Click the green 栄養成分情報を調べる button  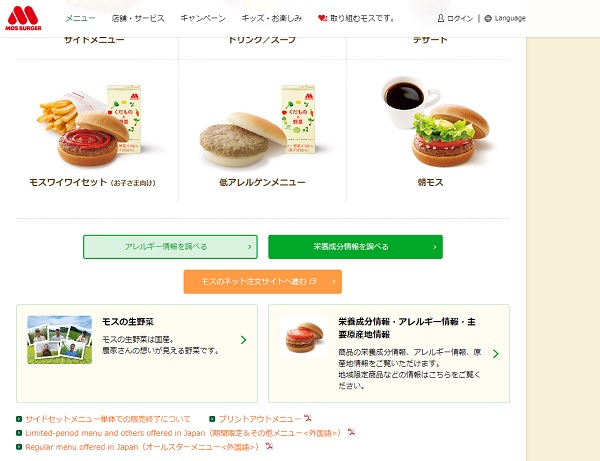point(355,247)
